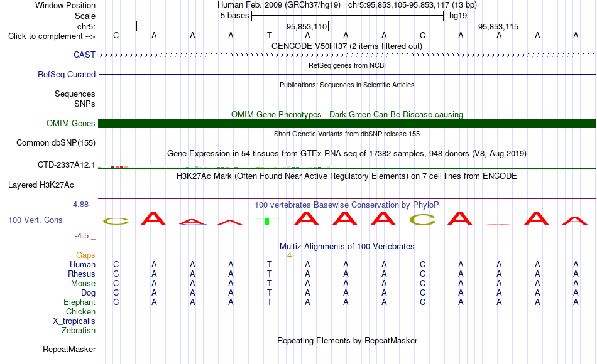The height and width of the screenshot is (364, 597).
Task: Click the orange insertion bar in the Dog row
Action: (x=290, y=292)
